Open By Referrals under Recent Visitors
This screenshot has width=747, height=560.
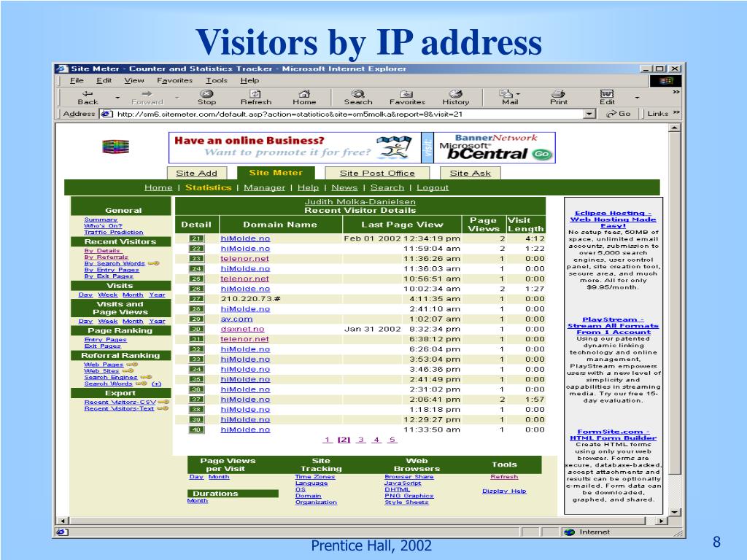(x=107, y=257)
